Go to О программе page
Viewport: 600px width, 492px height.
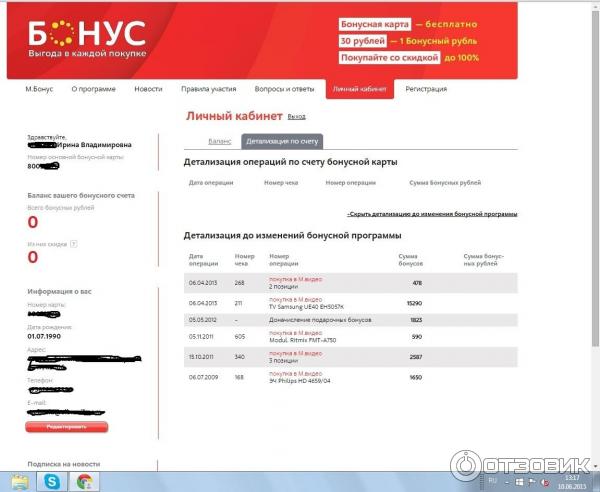[x=93, y=89]
